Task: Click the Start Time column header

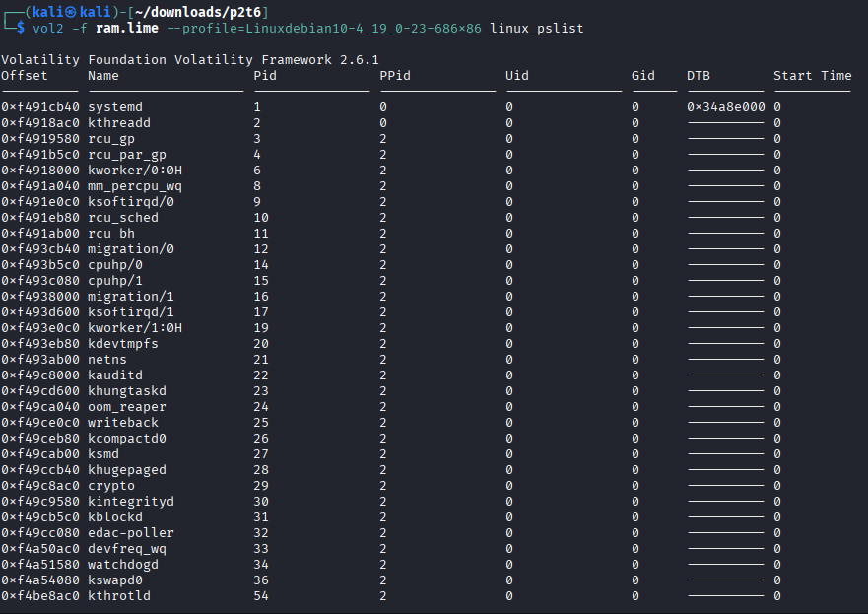Action: click(x=812, y=76)
